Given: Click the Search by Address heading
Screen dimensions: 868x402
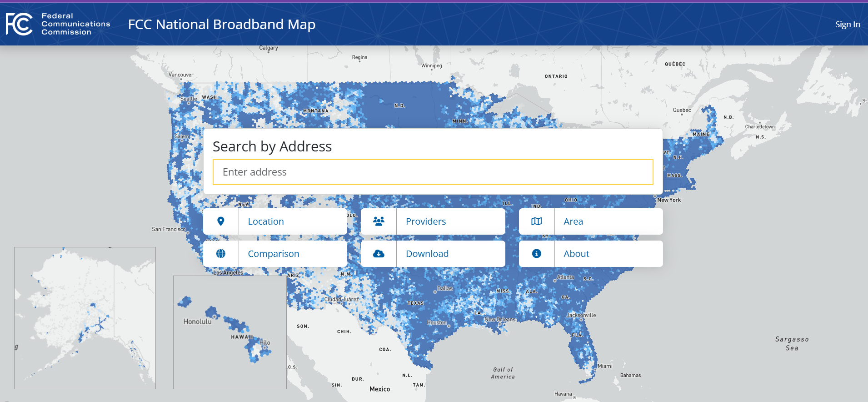Looking at the screenshot, I should 272,146.
